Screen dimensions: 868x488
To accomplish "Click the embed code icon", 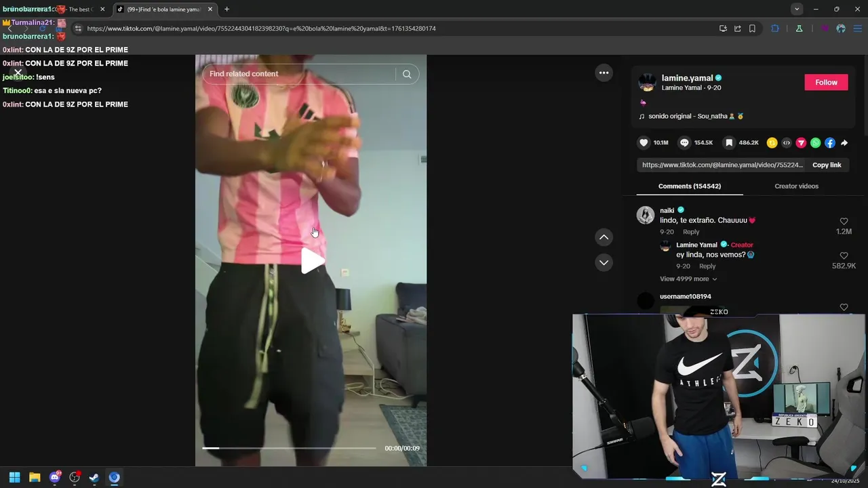I will click(x=787, y=143).
